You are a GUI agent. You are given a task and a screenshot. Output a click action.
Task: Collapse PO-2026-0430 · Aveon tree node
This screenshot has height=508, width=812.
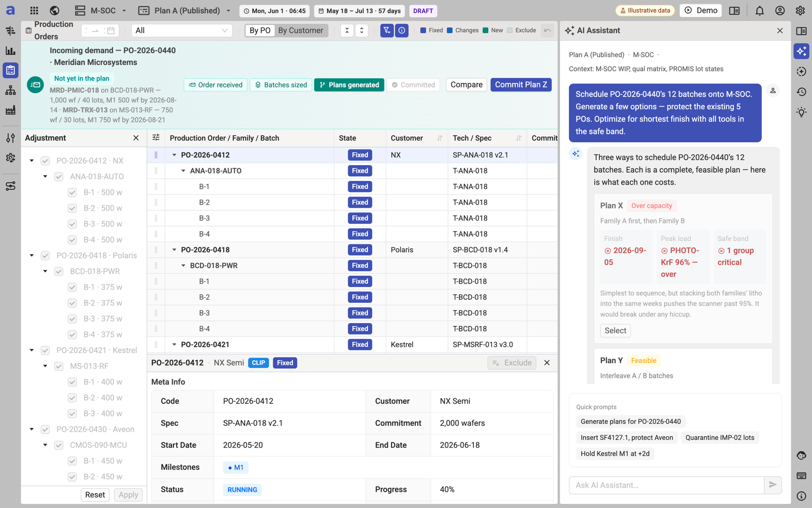click(x=31, y=429)
